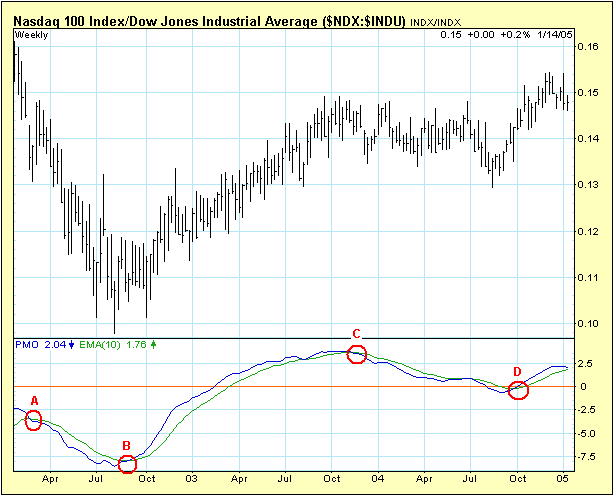This screenshot has width=614, height=496.
Task: Select the 03 year mark on the time axis
Action: [190, 478]
